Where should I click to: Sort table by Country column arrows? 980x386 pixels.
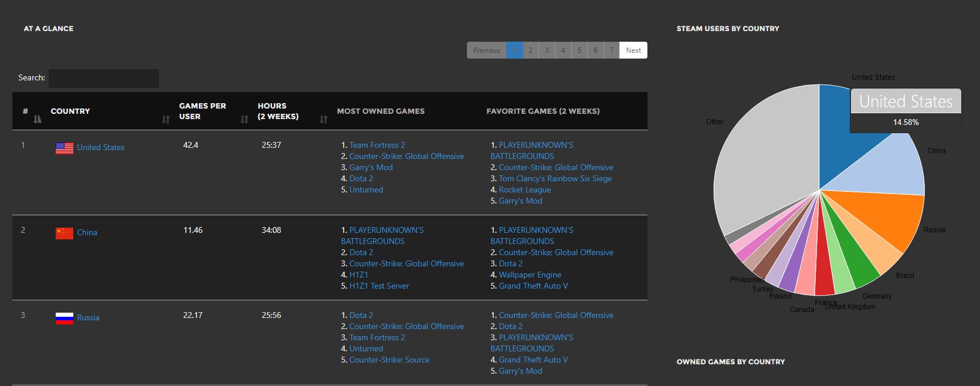(165, 119)
